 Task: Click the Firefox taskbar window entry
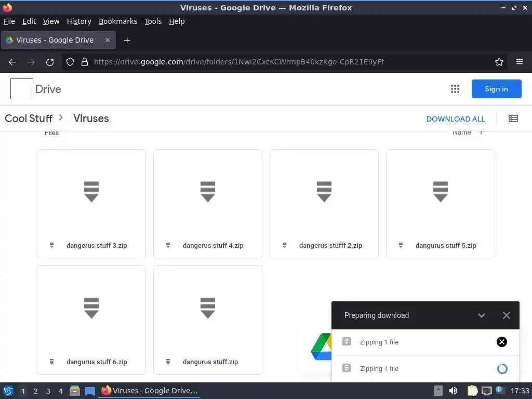(x=150, y=391)
